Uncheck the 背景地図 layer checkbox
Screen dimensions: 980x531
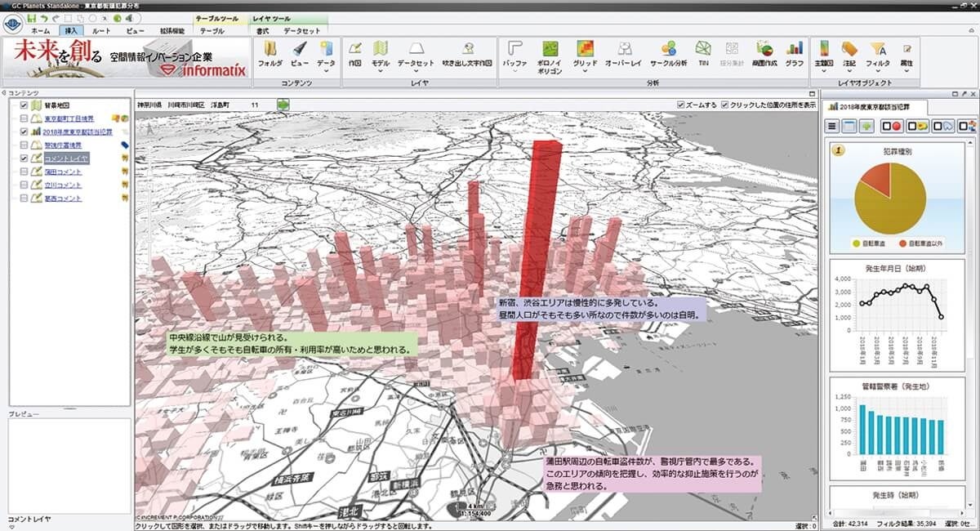(24, 105)
